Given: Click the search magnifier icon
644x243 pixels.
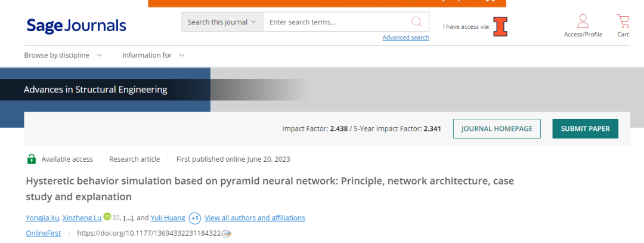Looking at the screenshot, I should [416, 22].
